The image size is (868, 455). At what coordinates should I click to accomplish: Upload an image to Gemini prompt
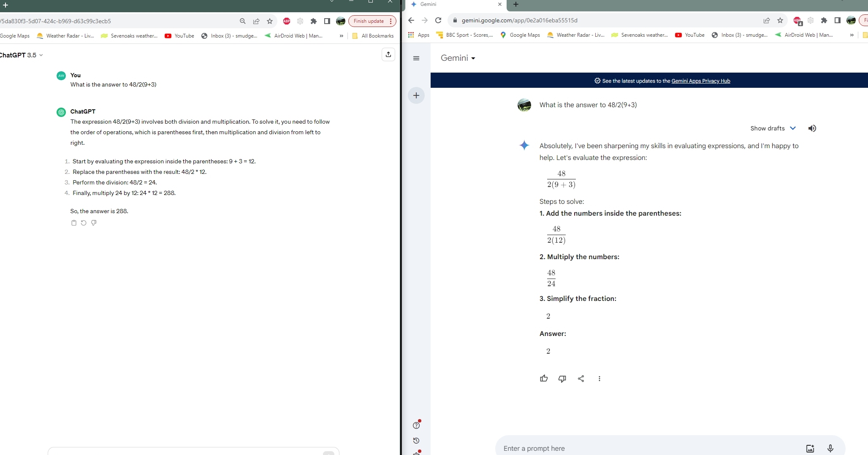[810, 448]
